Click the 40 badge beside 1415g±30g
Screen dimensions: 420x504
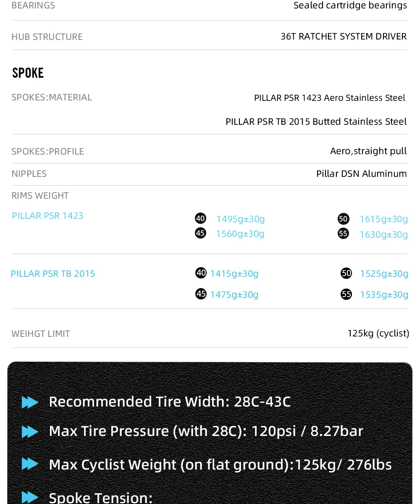tap(201, 273)
